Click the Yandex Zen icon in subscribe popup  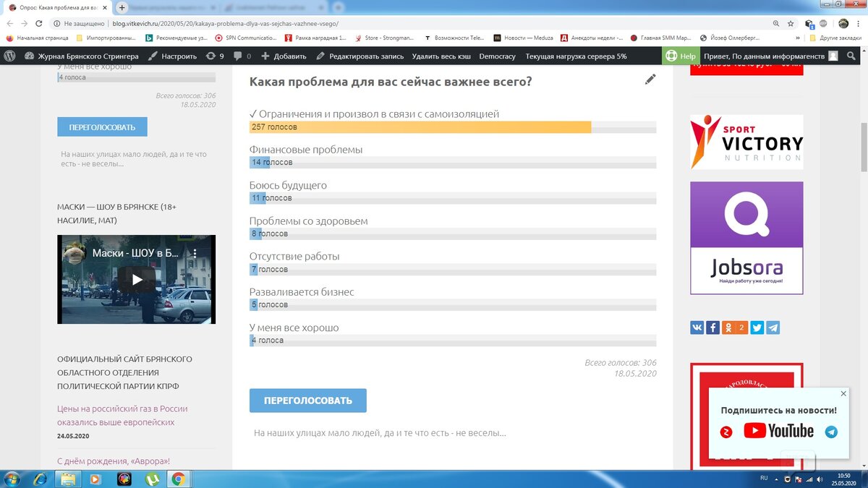point(726,432)
